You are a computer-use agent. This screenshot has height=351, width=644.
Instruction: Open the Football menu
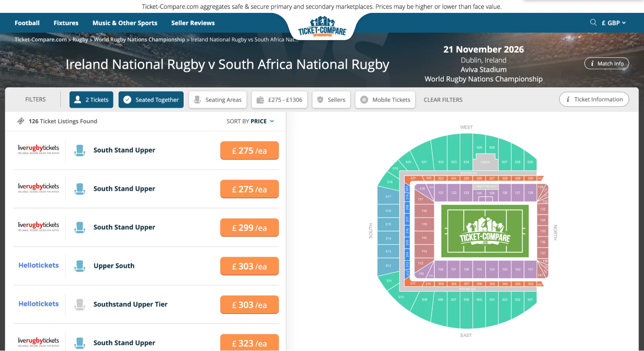click(27, 23)
